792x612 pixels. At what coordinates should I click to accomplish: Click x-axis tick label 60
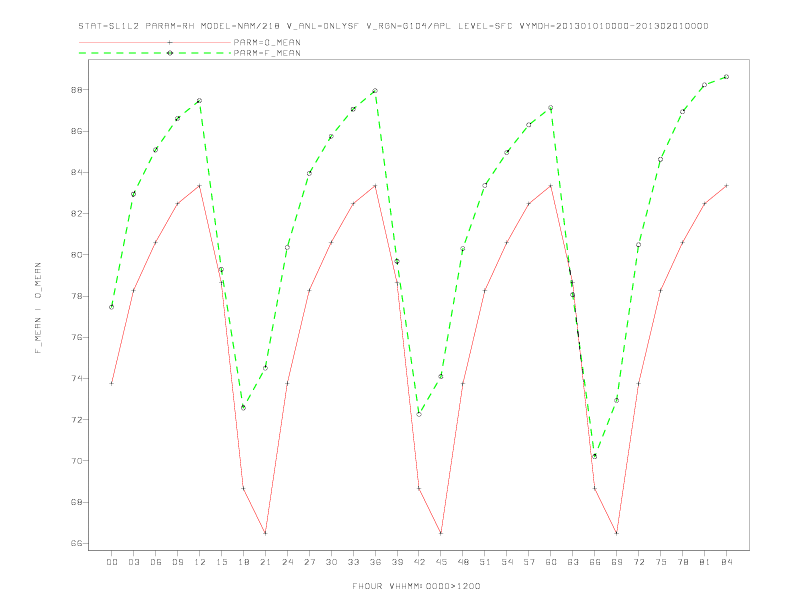551,562
